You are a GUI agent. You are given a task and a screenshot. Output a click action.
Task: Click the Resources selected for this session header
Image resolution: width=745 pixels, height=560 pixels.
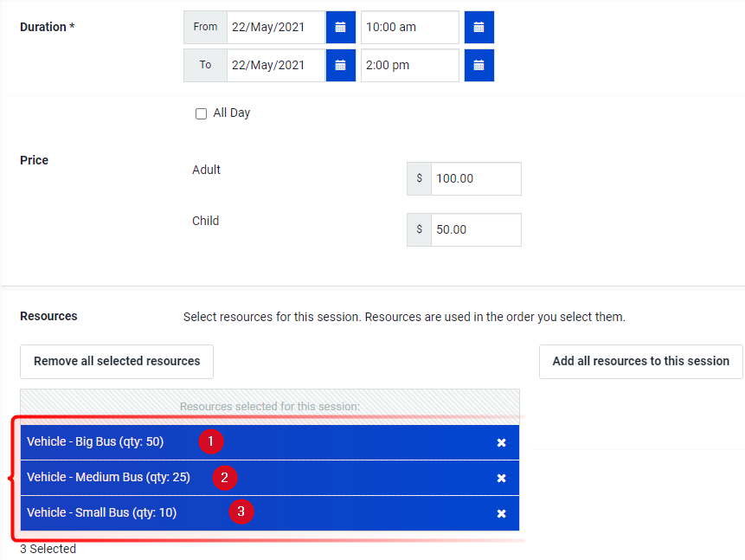(270, 407)
